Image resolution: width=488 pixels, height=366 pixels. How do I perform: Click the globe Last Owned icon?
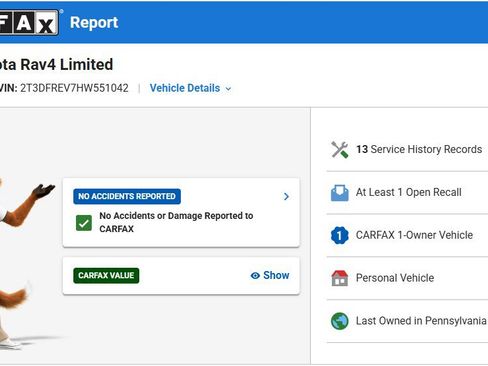pos(340,321)
